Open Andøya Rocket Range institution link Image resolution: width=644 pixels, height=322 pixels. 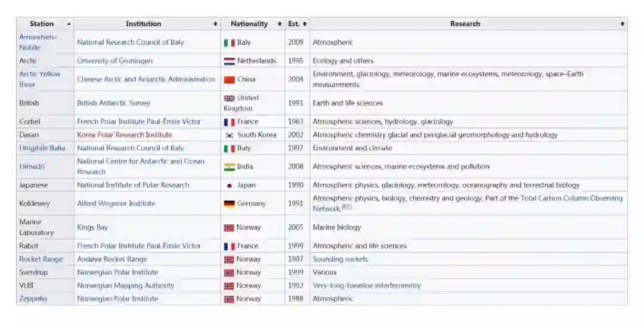coord(112,259)
